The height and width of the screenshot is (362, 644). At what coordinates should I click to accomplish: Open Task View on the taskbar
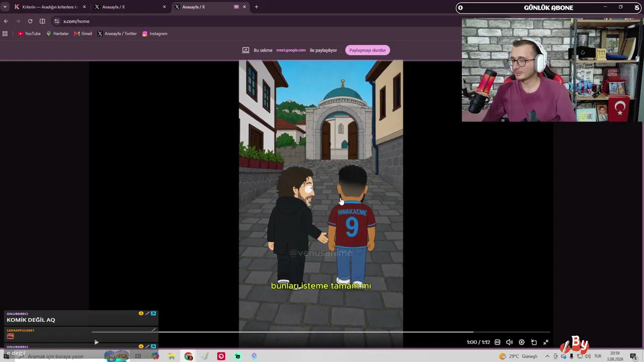coord(138,356)
